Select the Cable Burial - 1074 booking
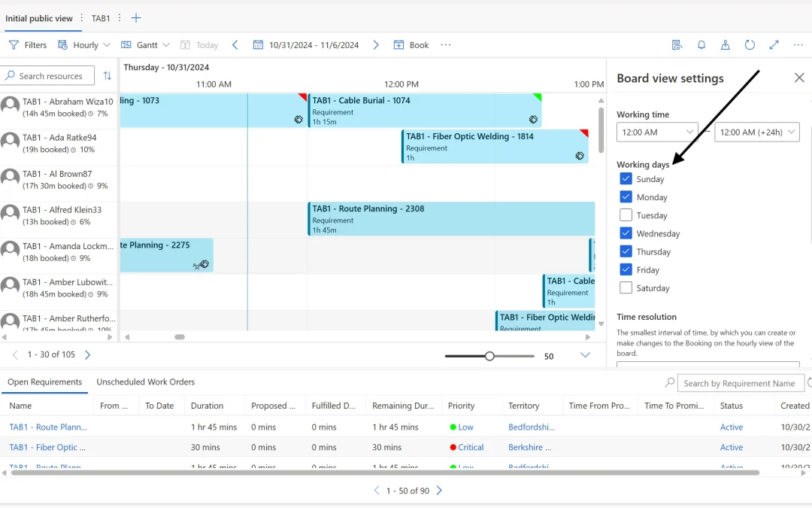812x508 pixels. [x=425, y=111]
